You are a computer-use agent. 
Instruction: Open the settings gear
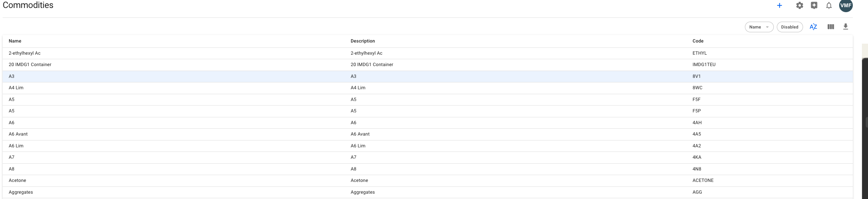click(x=800, y=6)
